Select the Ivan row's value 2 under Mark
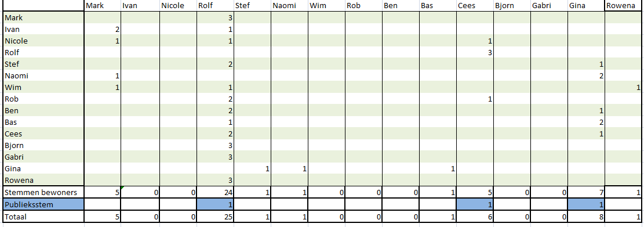The image size is (644, 227). tap(102, 29)
